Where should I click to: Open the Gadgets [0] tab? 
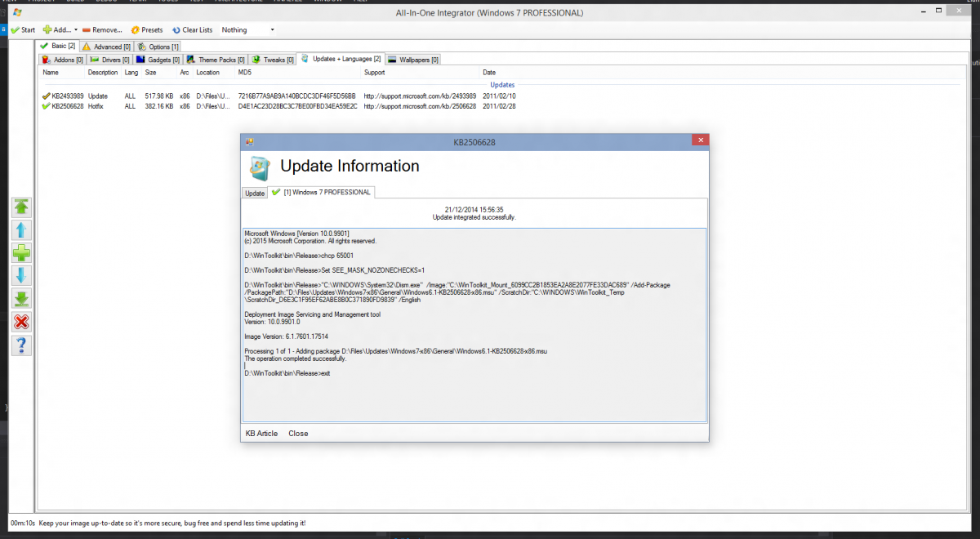point(158,60)
